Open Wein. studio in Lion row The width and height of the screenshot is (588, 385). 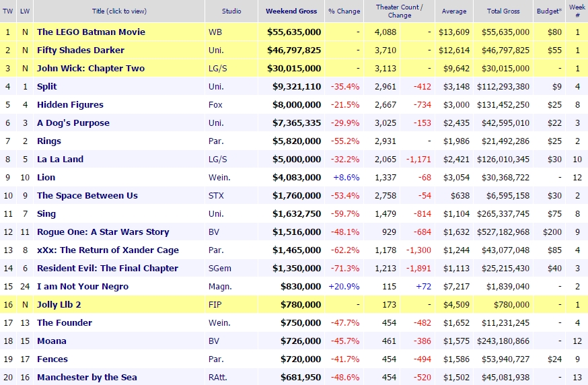coord(219,178)
